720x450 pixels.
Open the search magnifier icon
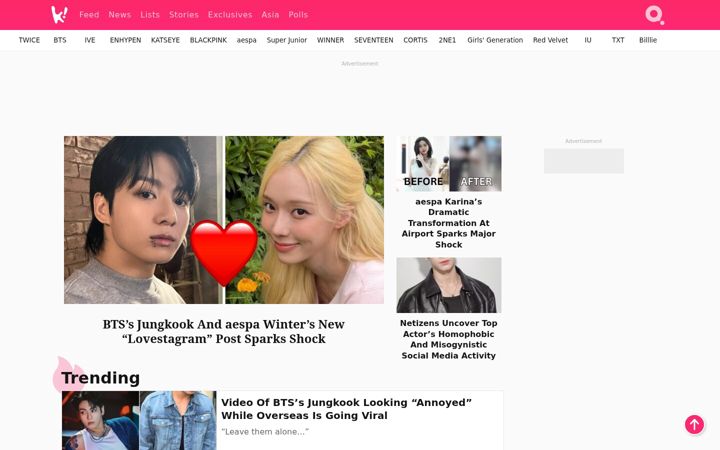coord(654,15)
